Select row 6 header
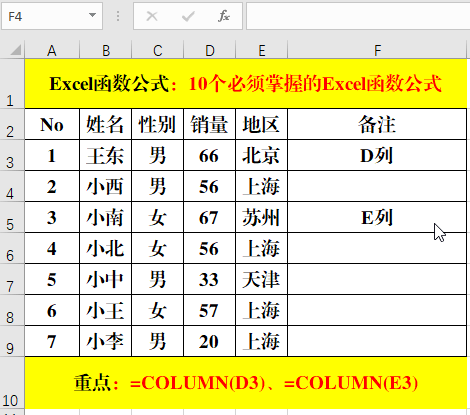Image resolution: width=470 pixels, height=415 pixels. tap(12, 248)
